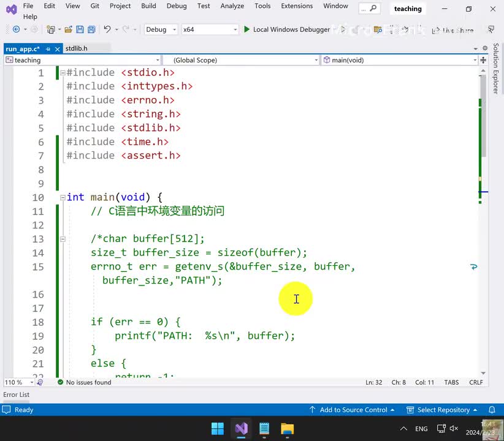The image size is (504, 441).
Task: Click the New Project toolbar icon
Action: (x=50, y=29)
